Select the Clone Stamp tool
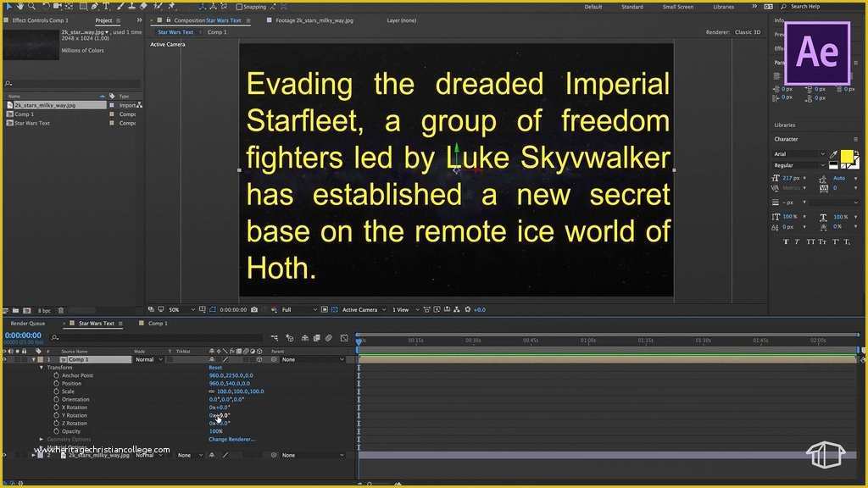The width and height of the screenshot is (868, 488). (x=131, y=6)
